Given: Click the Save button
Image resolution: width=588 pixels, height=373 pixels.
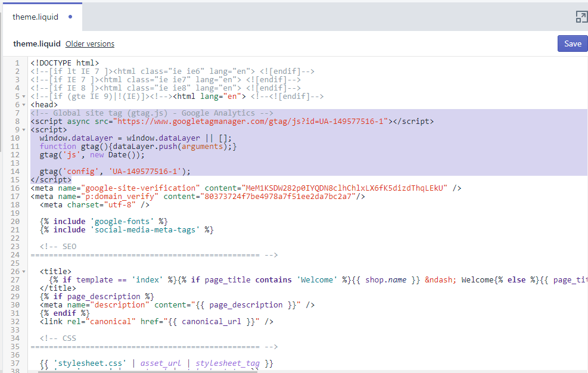Looking at the screenshot, I should (x=573, y=43).
